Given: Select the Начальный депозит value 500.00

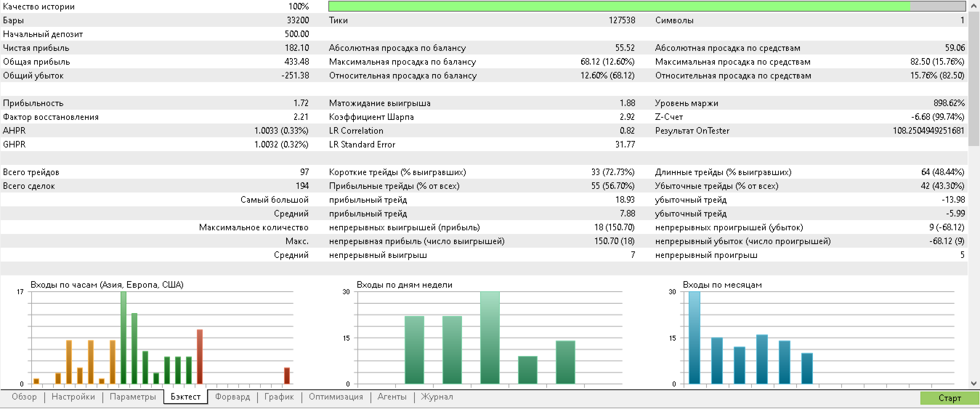Looking at the screenshot, I should click(x=297, y=34).
